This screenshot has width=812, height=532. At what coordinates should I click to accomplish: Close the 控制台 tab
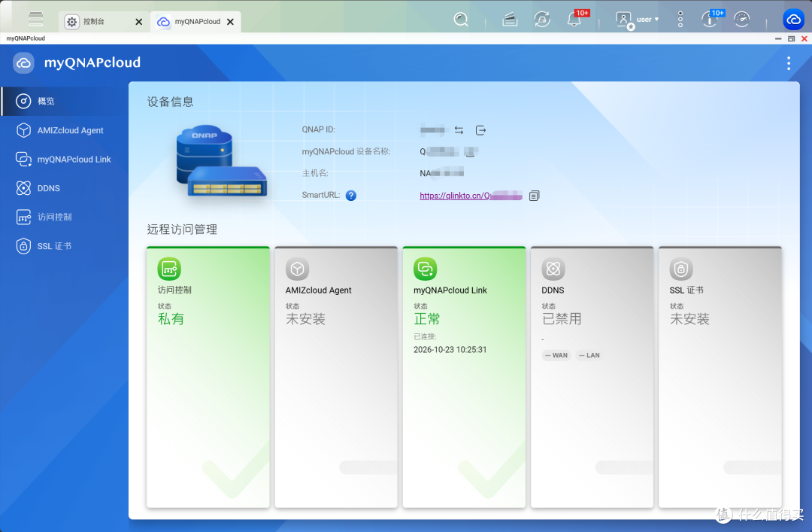point(139,22)
